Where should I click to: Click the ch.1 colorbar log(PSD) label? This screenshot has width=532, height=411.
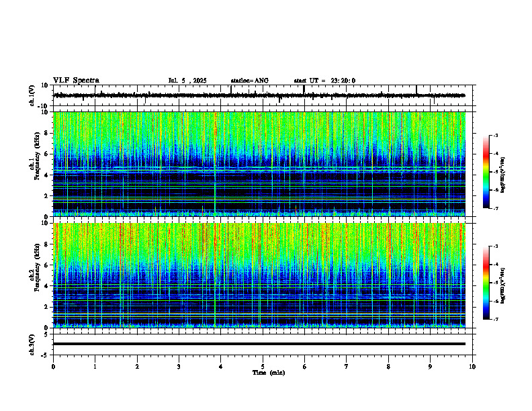pos(502,175)
